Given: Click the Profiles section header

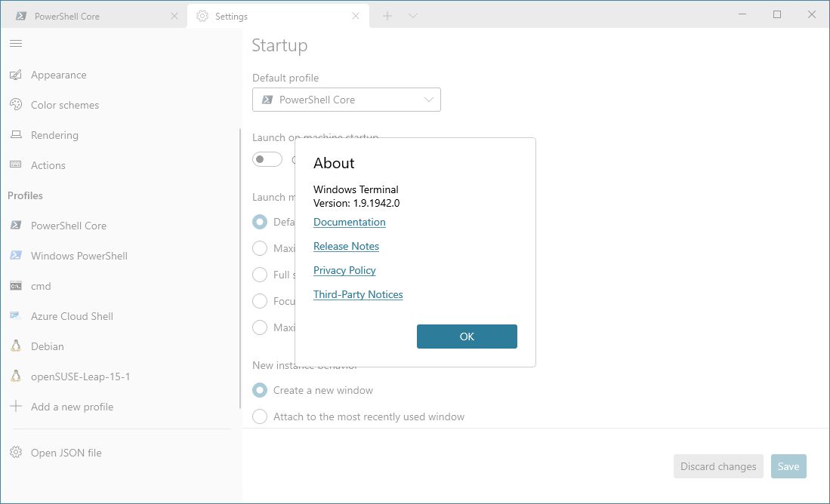Looking at the screenshot, I should [25, 195].
